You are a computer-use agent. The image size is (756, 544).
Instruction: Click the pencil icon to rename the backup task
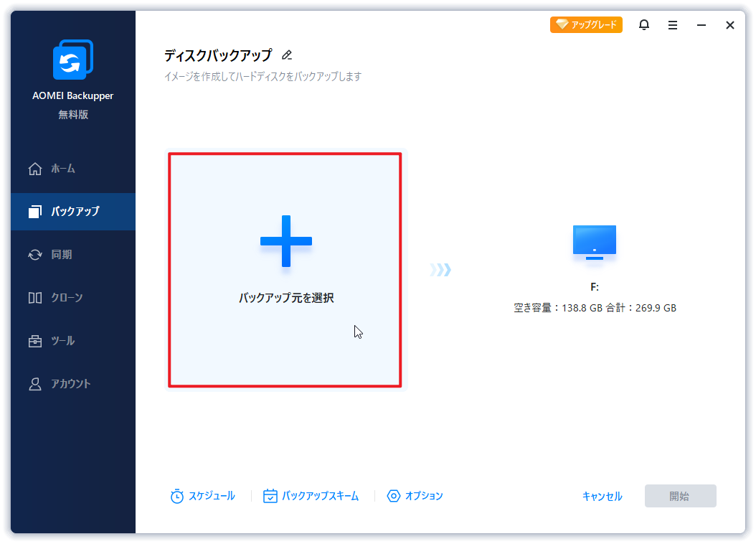pyautogui.click(x=287, y=55)
